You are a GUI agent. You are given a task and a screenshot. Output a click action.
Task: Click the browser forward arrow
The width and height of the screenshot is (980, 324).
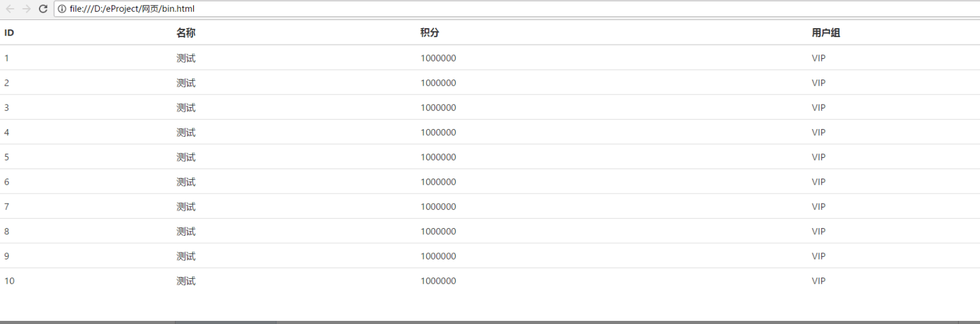click(x=26, y=9)
